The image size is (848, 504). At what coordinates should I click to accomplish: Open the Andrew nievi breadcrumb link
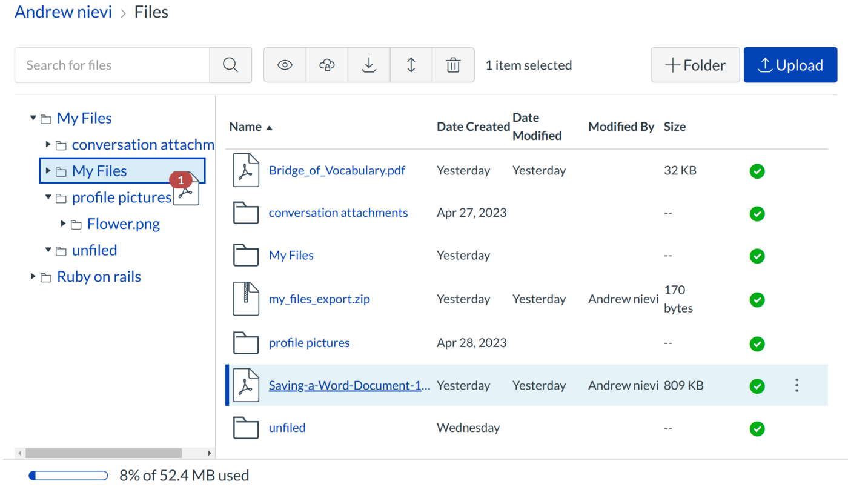click(x=63, y=12)
